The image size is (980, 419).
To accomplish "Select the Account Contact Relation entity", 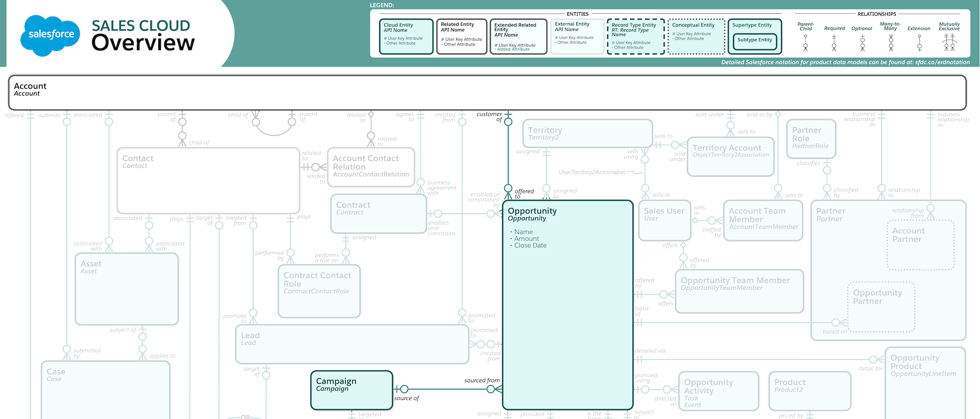I will coord(371,167).
